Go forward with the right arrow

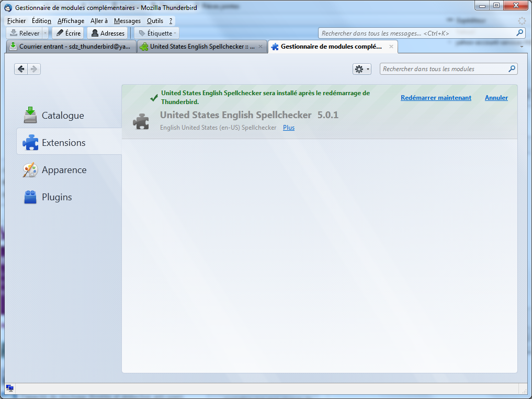click(x=34, y=69)
